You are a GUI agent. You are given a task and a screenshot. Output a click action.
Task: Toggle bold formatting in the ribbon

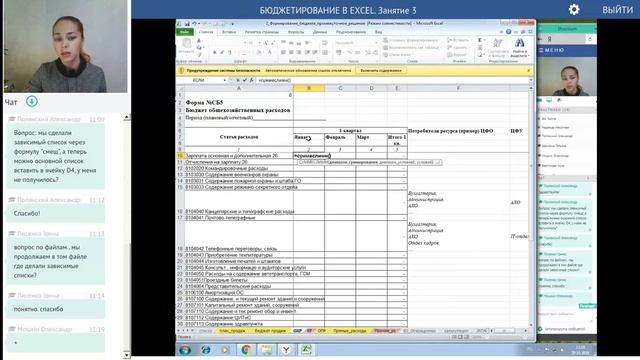point(215,53)
